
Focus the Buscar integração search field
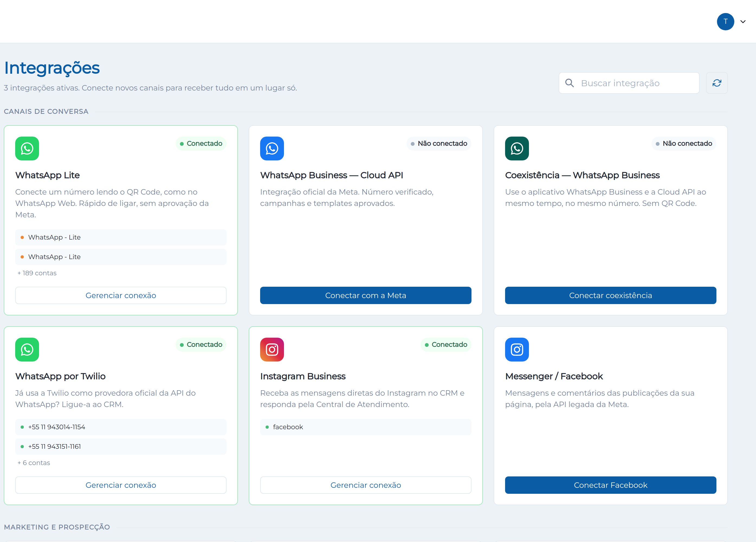click(629, 83)
